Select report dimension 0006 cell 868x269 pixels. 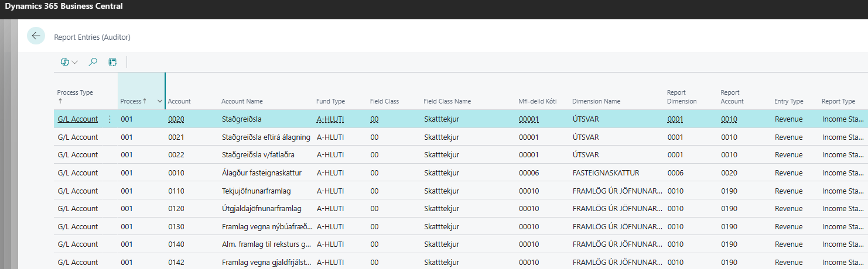(x=675, y=173)
